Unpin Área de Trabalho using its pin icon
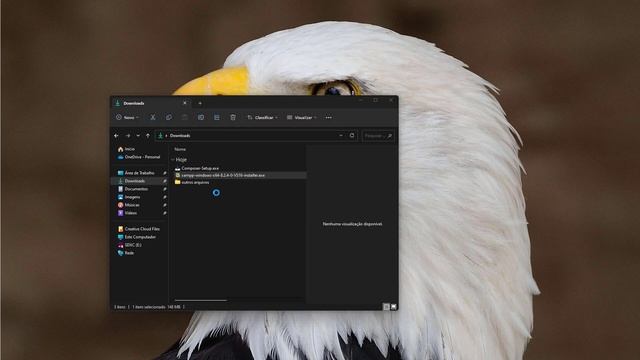640x360 pixels. pos(164,173)
